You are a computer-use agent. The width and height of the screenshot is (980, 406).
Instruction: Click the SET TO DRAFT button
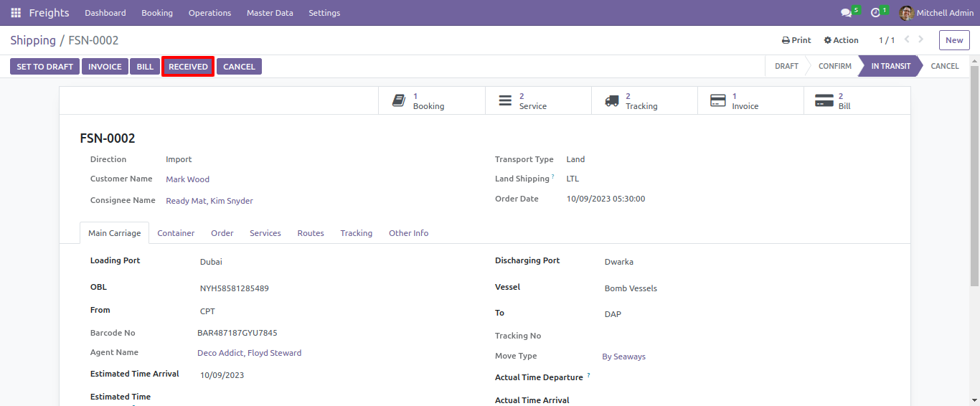[x=45, y=67]
